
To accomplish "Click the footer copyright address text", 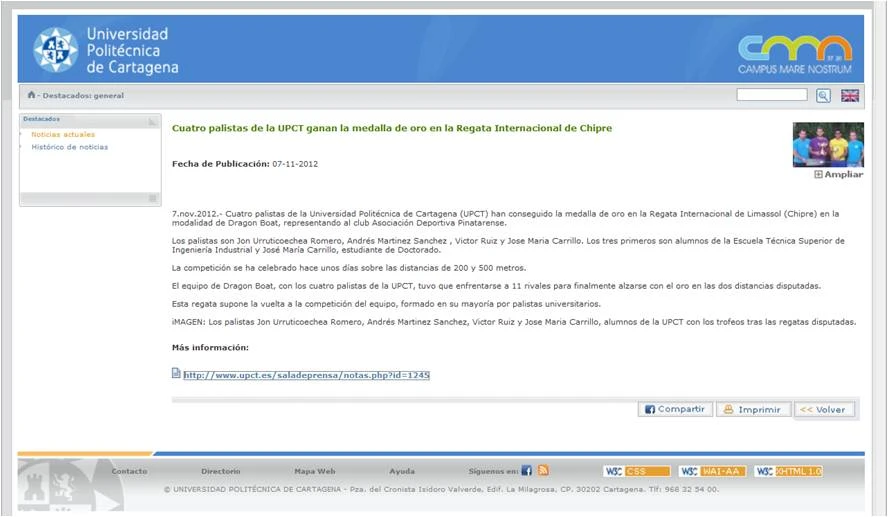I will [x=442, y=489].
